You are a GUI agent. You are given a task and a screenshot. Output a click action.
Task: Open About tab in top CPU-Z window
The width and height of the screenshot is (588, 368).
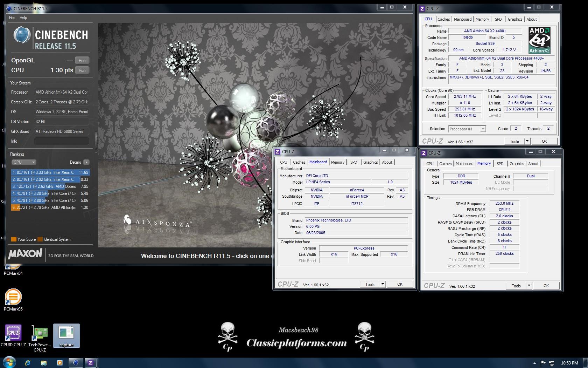[532, 19]
